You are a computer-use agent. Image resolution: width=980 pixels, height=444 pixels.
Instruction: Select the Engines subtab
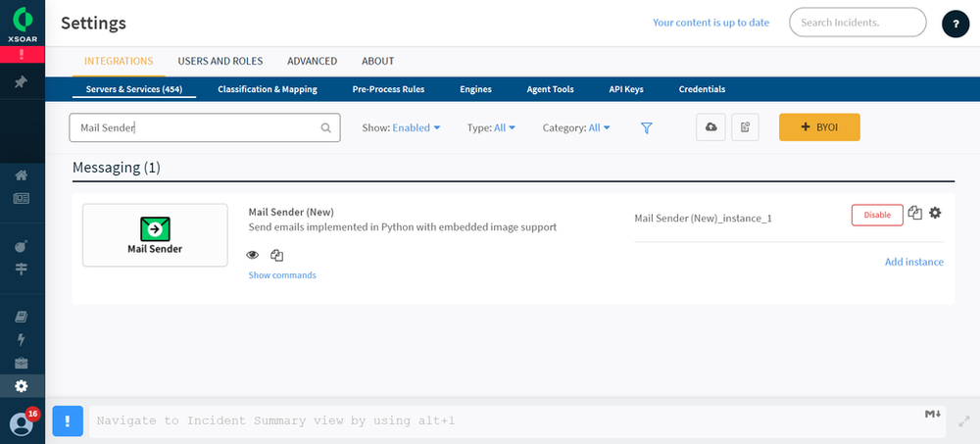click(475, 89)
